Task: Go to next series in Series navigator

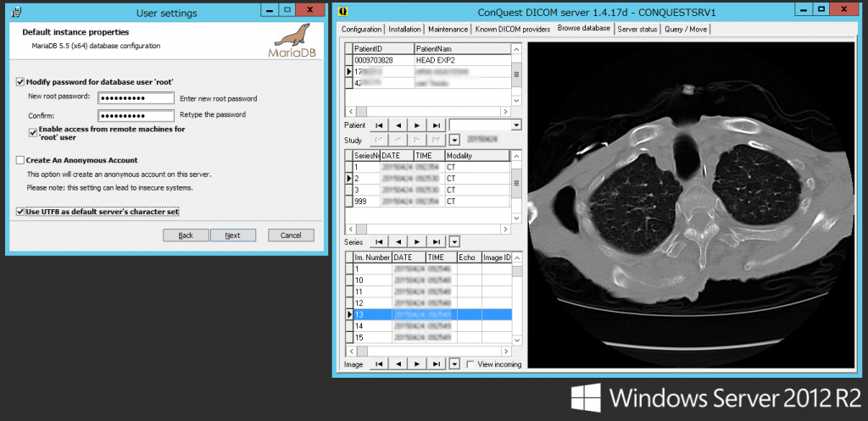Action: (x=417, y=241)
